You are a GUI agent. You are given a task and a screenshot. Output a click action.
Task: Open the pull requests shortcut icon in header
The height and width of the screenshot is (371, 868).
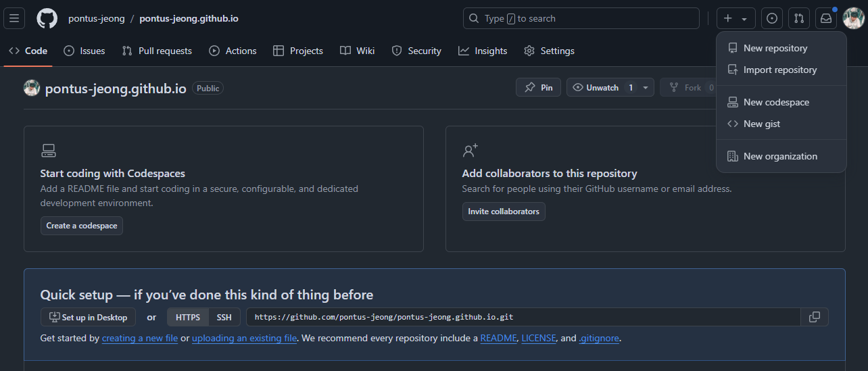click(799, 18)
